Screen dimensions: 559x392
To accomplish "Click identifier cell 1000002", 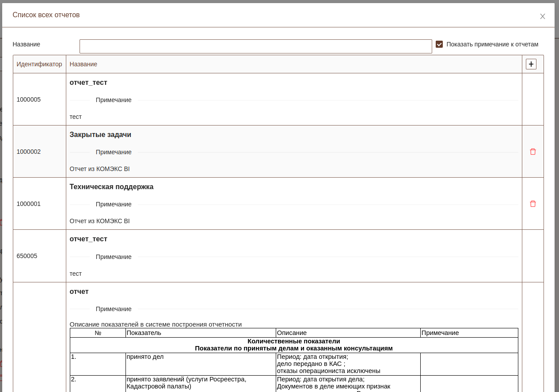I will (x=29, y=152).
